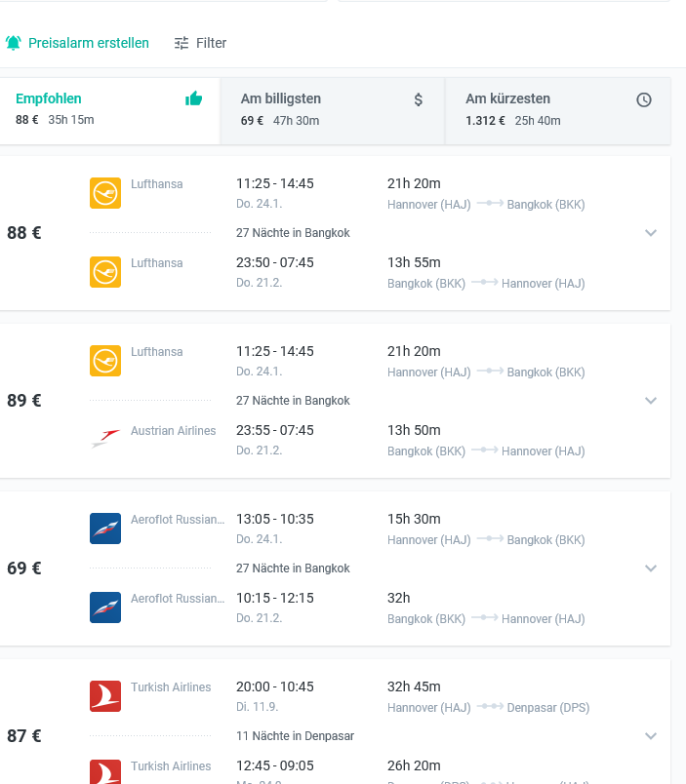The image size is (686, 784).
Task: Click the 32h Aeroflot return duration
Action: (399, 598)
